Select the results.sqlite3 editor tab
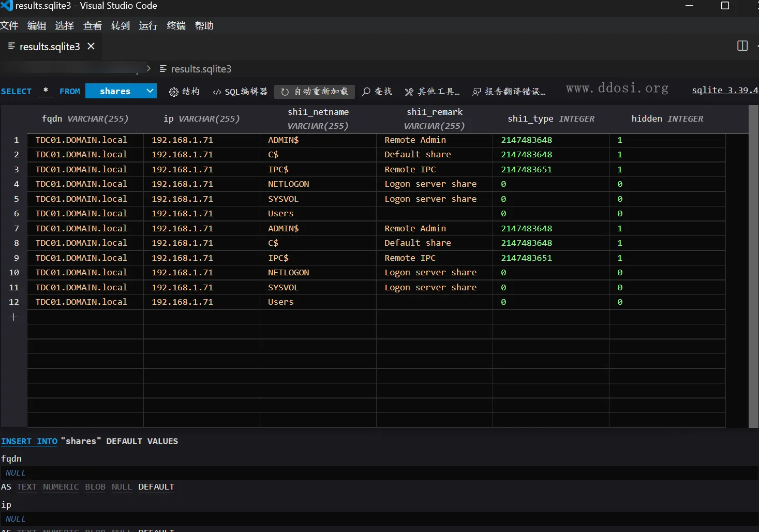The height and width of the screenshot is (532, 759). [x=50, y=47]
